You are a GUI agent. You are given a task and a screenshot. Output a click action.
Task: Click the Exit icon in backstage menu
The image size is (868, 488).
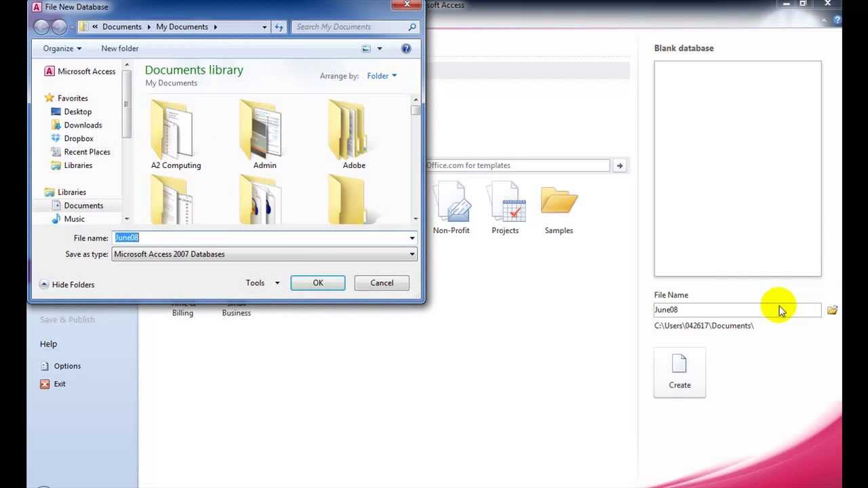point(45,384)
